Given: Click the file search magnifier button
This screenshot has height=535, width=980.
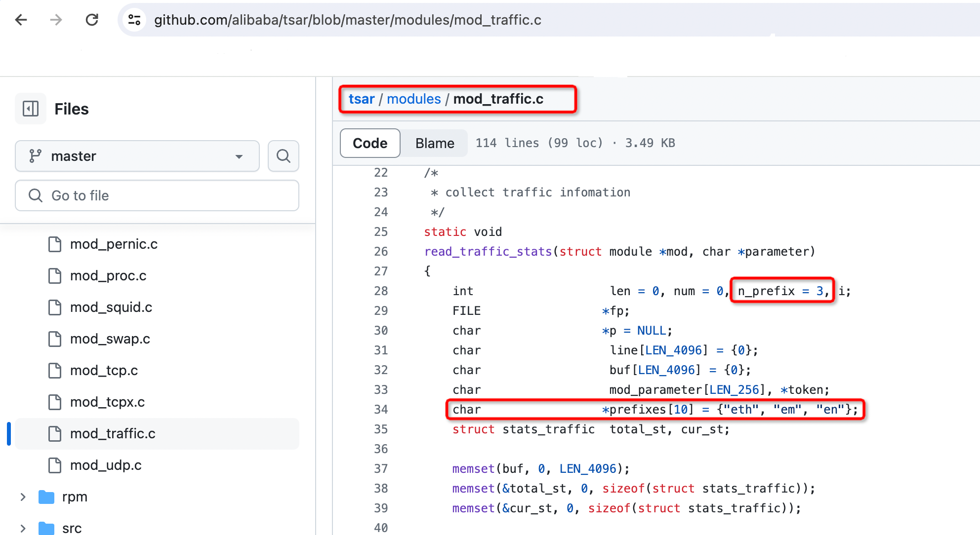Looking at the screenshot, I should (284, 156).
